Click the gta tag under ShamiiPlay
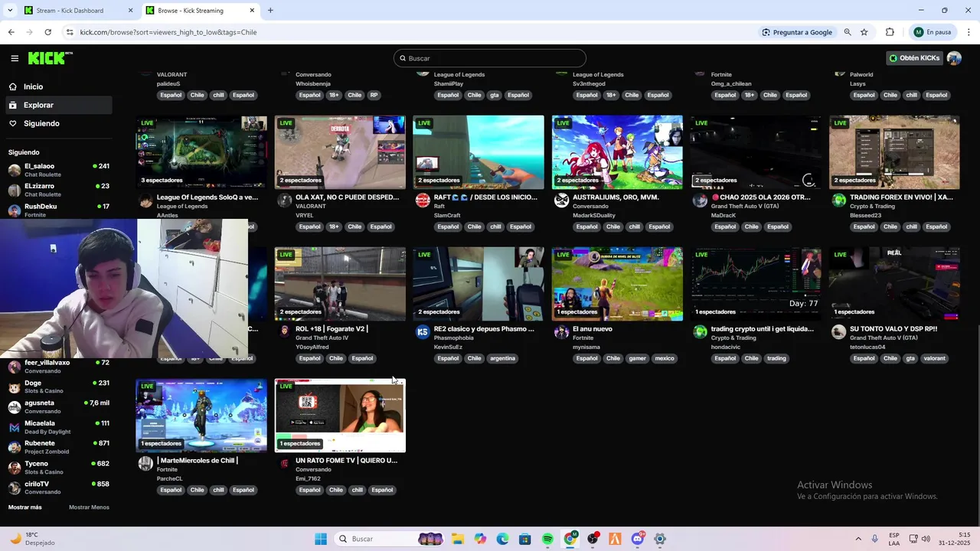The width and height of the screenshot is (980, 551). (495, 95)
